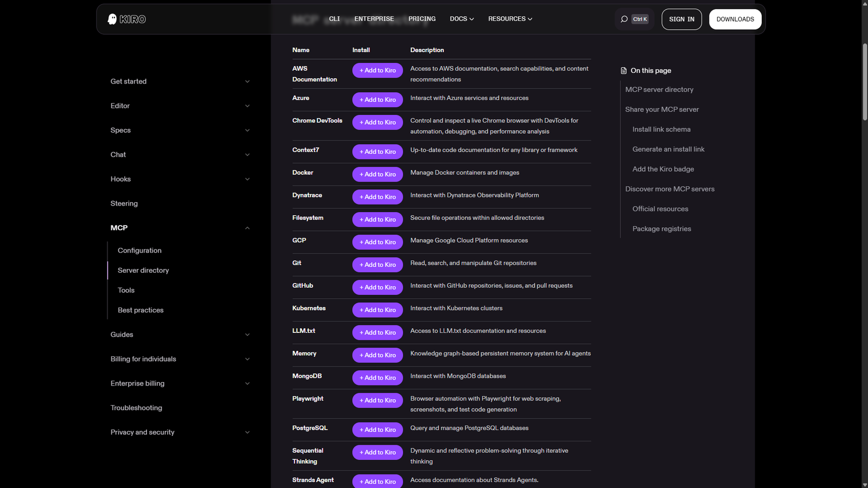Open Steering in the sidebar
868x488 pixels.
124,203
